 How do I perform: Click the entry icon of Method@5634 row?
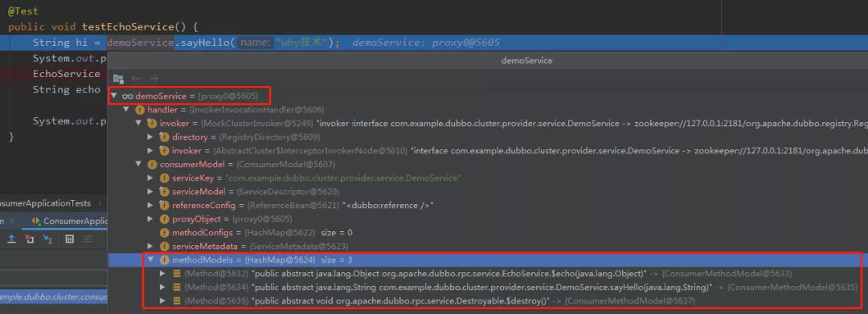[x=177, y=287]
